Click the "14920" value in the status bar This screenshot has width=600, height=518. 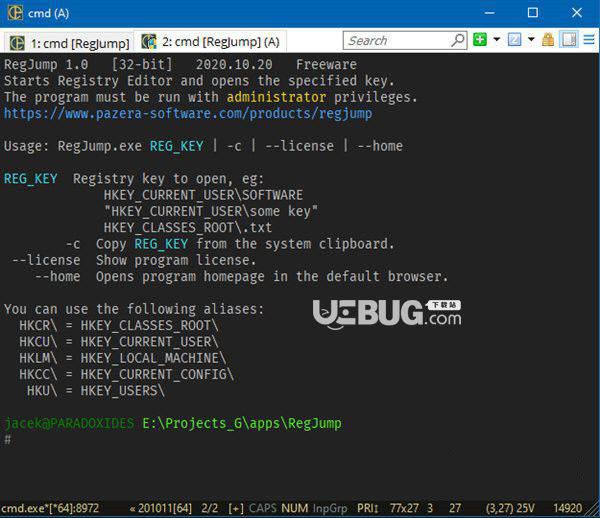(x=567, y=508)
